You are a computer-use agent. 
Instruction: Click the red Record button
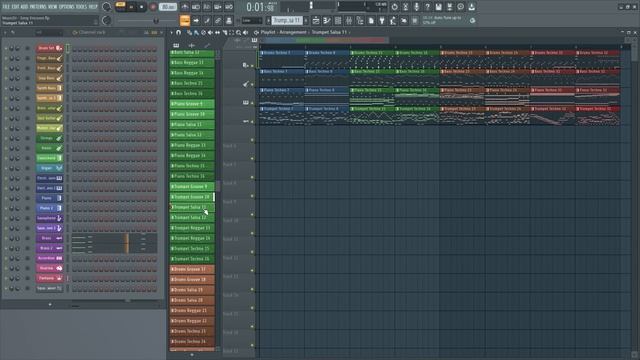click(x=153, y=7)
